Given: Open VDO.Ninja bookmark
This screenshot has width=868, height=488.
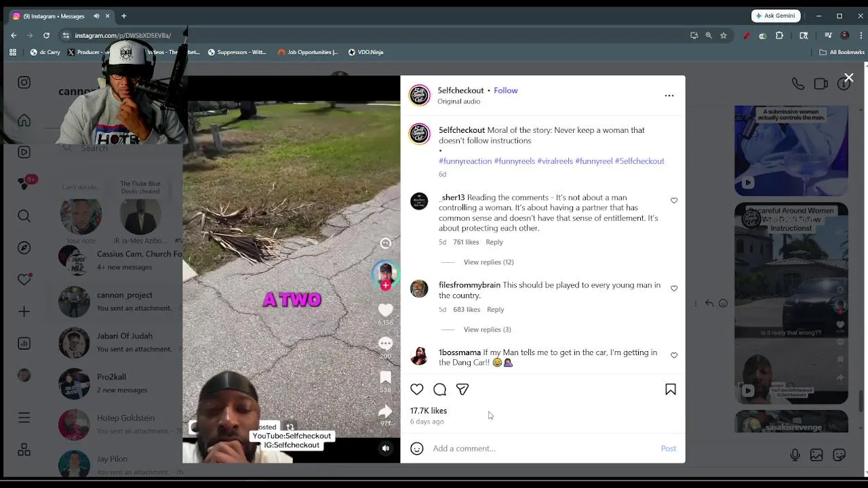Looking at the screenshot, I should 366,52.
